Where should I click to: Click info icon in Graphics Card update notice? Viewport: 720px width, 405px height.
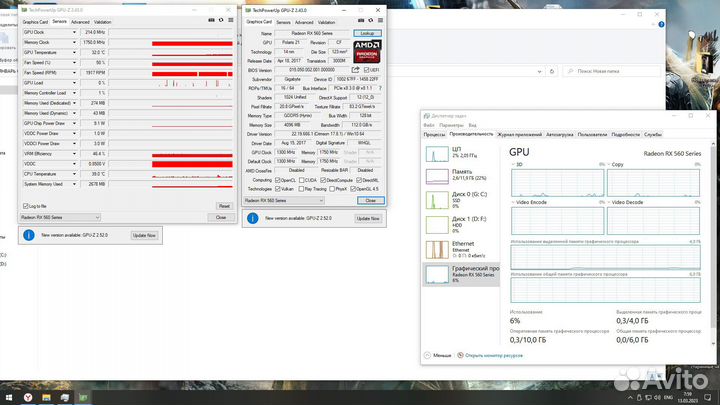point(253,218)
